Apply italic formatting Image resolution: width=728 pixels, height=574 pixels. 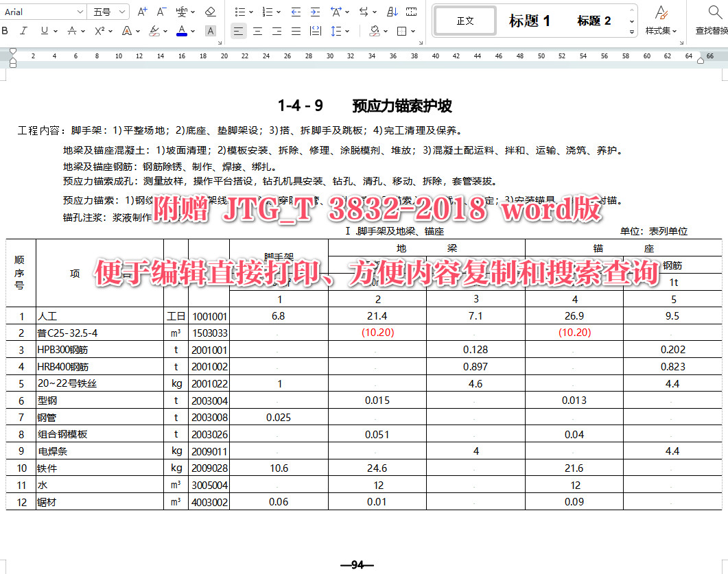tap(23, 32)
